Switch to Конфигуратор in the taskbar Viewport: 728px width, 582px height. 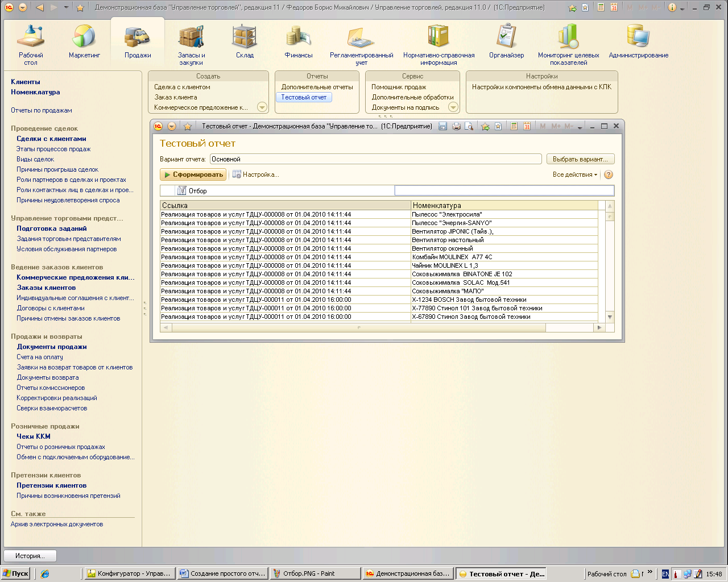point(129,573)
